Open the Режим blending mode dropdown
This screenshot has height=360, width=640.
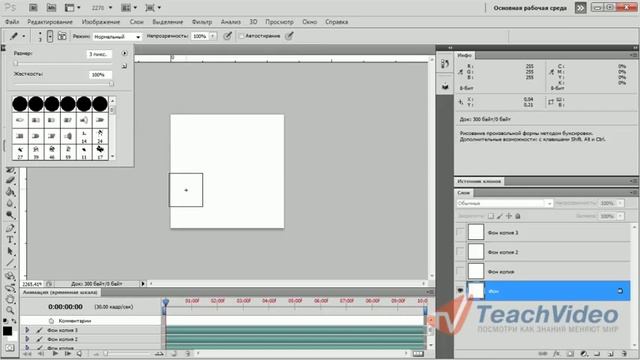click(x=117, y=36)
